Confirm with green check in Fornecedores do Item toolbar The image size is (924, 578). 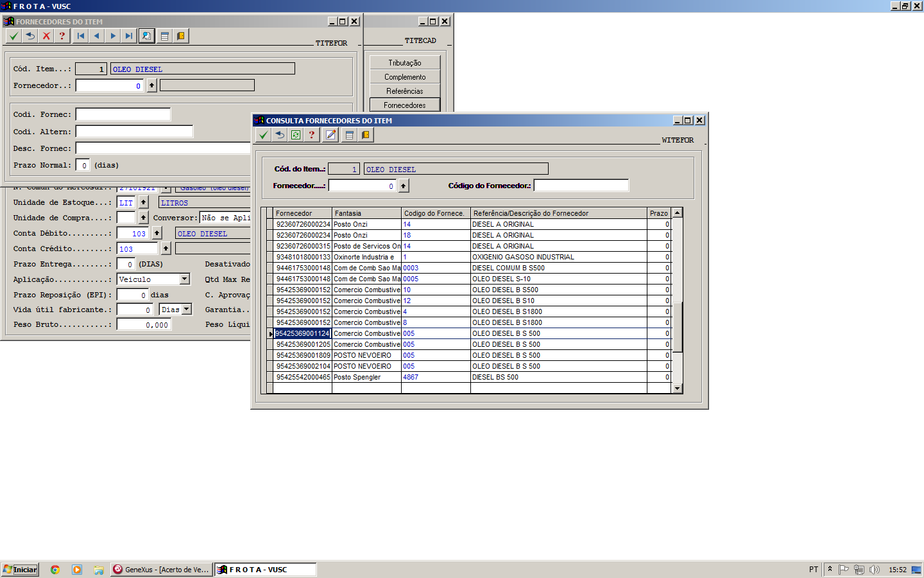pos(13,36)
